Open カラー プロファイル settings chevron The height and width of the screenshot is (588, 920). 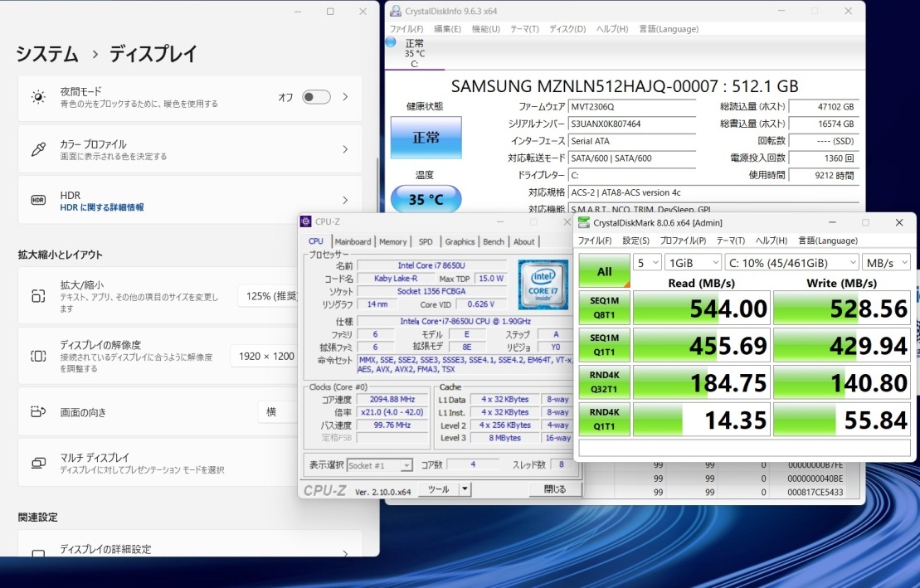pyautogui.click(x=346, y=149)
